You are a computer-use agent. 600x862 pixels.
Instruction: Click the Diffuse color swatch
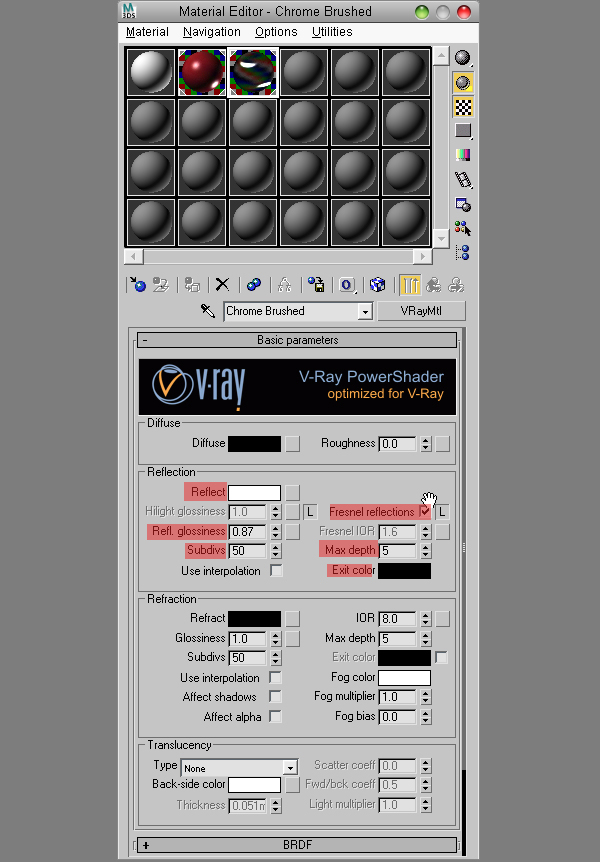[x=254, y=444]
